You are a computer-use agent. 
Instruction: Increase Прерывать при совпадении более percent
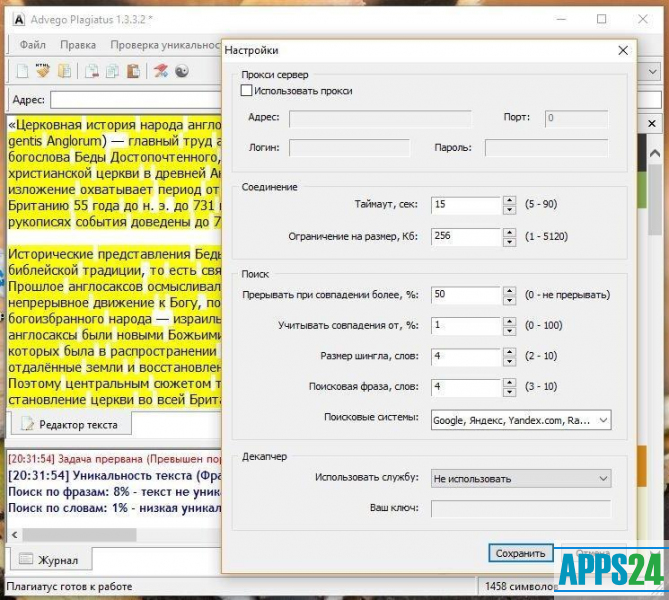pos(509,291)
